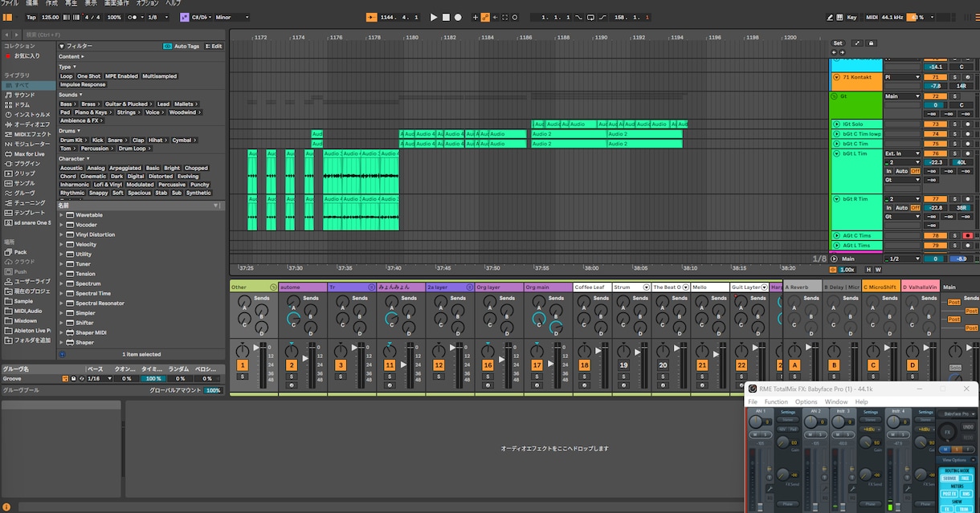
Task: Click the global groove amount 100% slider
Action: pos(213,390)
